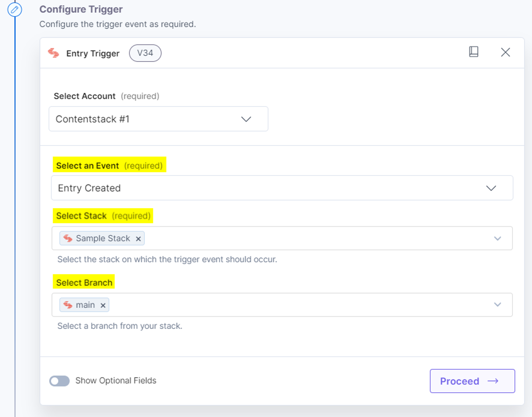Click the main branch tag logo icon
Viewport: 532px width, 417px height.
[68, 305]
